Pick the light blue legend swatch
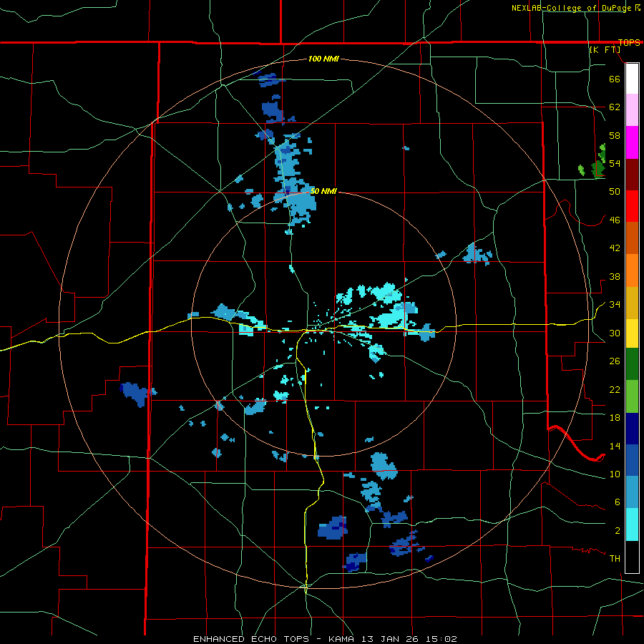This screenshot has width=644, height=644. point(632,492)
